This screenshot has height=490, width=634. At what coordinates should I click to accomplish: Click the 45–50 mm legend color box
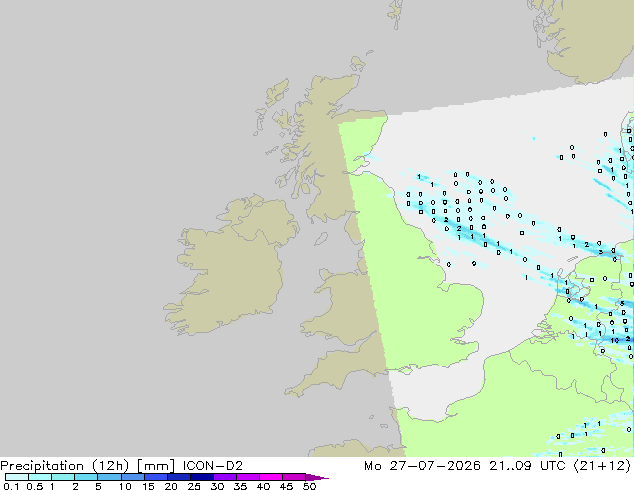(x=294, y=477)
